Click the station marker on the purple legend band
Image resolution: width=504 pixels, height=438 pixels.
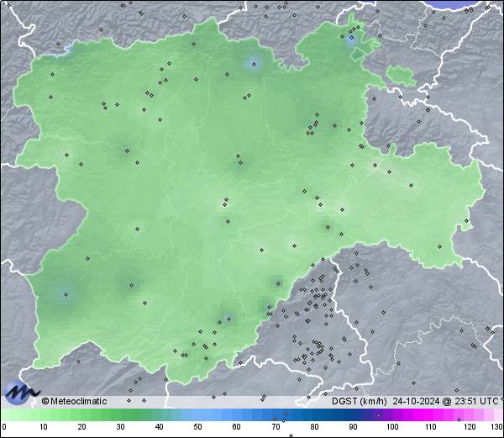tap(378, 415)
